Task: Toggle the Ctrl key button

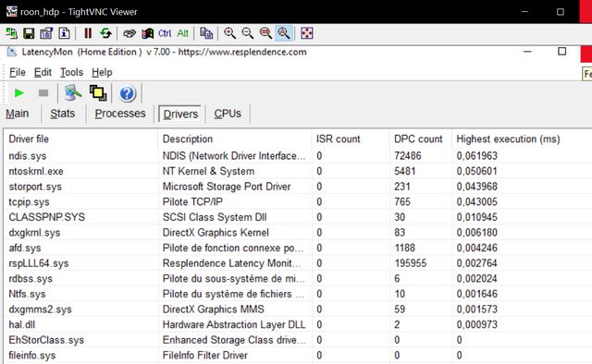Action: pos(165,33)
